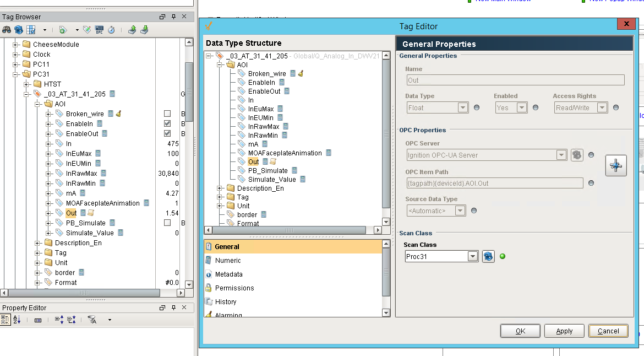Collapse the PC31 folder in Tag Browser
The height and width of the screenshot is (356, 644).
(15, 74)
